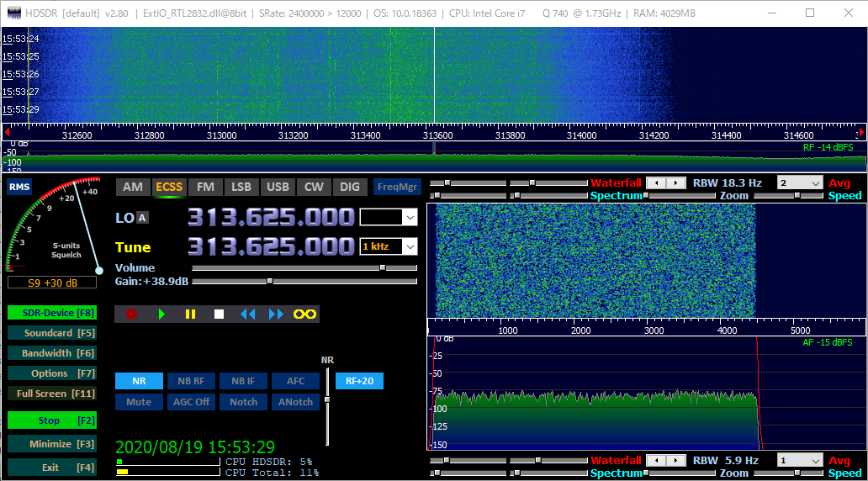
Task: Click the lower panel left arrow stepper
Action: click(x=657, y=461)
